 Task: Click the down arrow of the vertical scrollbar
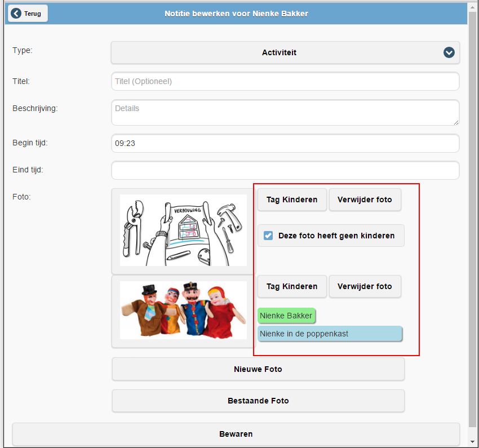(472, 441)
